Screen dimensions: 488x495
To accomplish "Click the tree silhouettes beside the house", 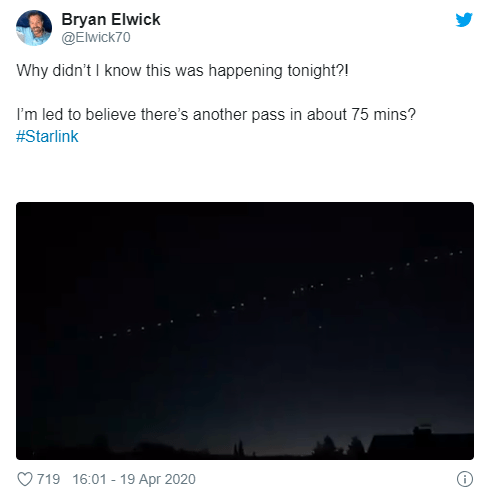I will click(x=338, y=447).
